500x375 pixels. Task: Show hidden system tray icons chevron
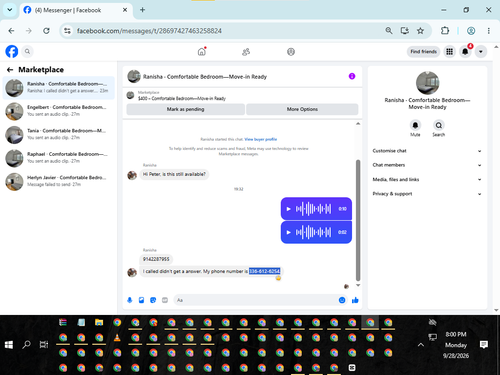tap(421, 345)
